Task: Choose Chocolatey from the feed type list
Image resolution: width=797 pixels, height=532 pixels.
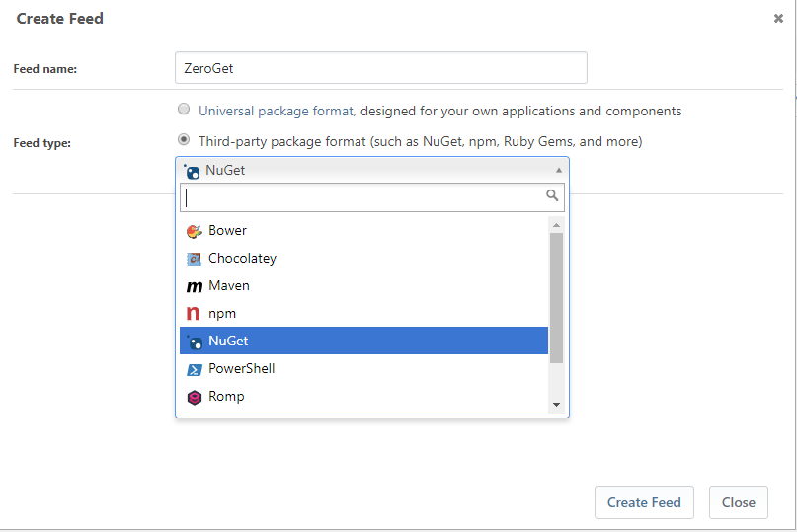Action: pyautogui.click(x=364, y=259)
